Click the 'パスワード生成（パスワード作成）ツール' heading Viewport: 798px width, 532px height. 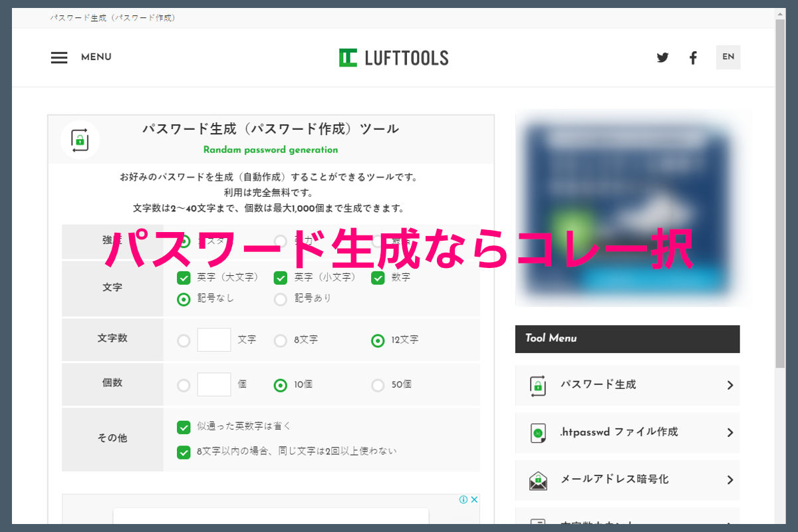[x=271, y=129]
